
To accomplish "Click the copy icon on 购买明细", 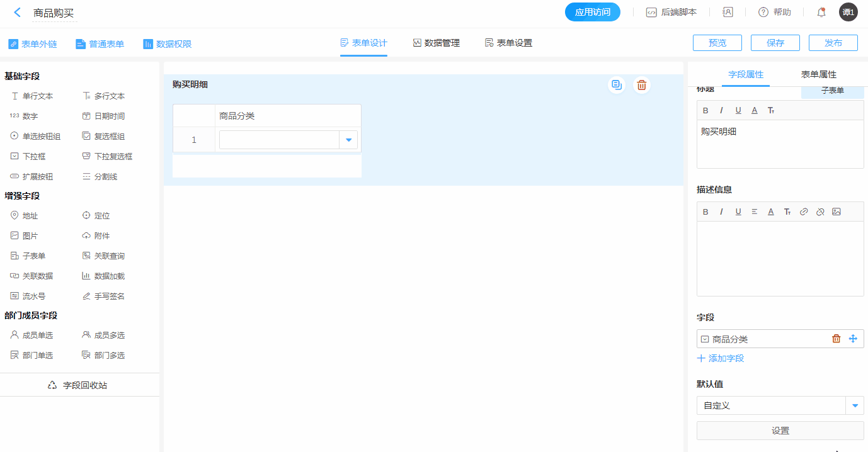I will (617, 85).
